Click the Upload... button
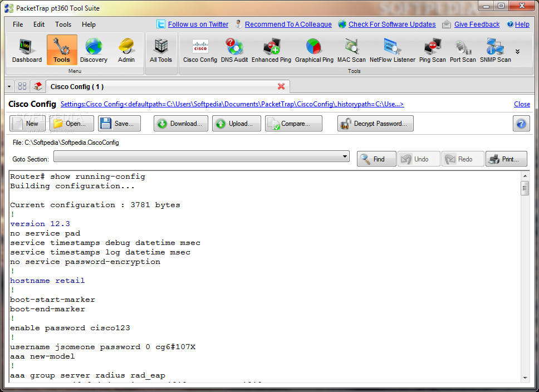 point(237,124)
